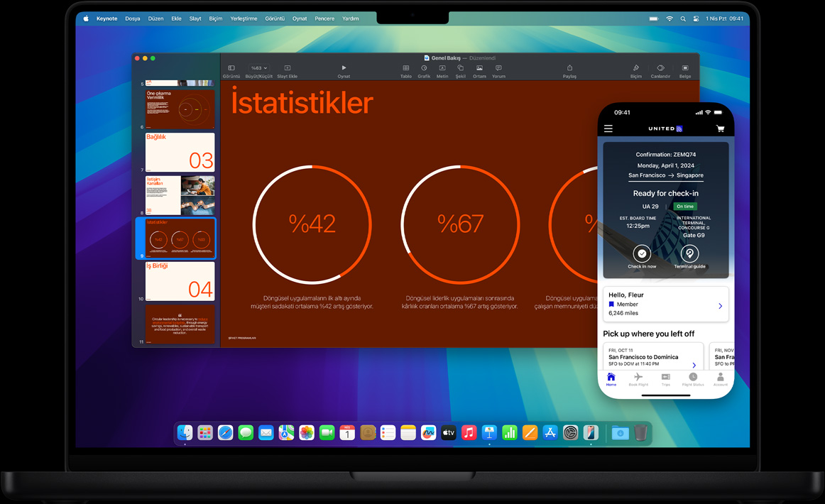The image size is (825, 504).
Task: Open the Ortam media menu
Action: (x=479, y=71)
